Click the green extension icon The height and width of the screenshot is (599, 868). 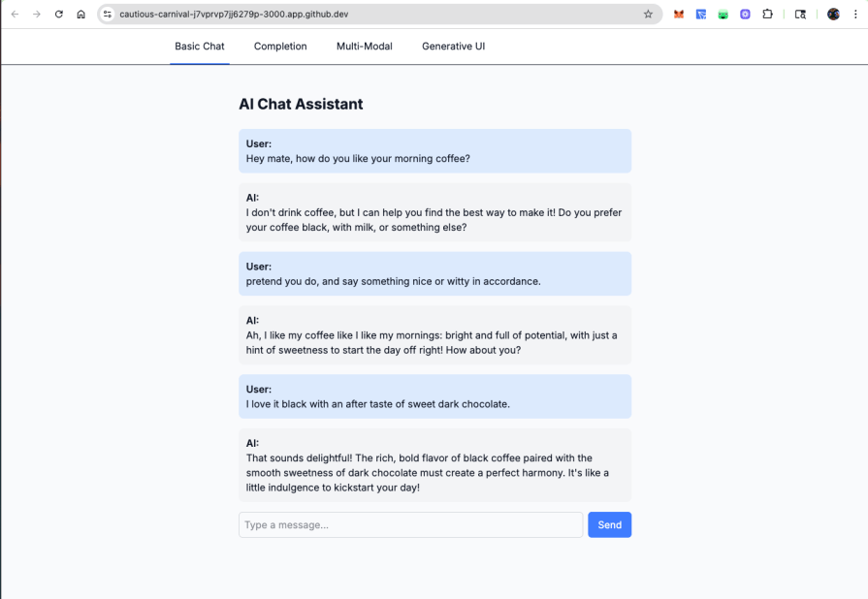tap(722, 15)
